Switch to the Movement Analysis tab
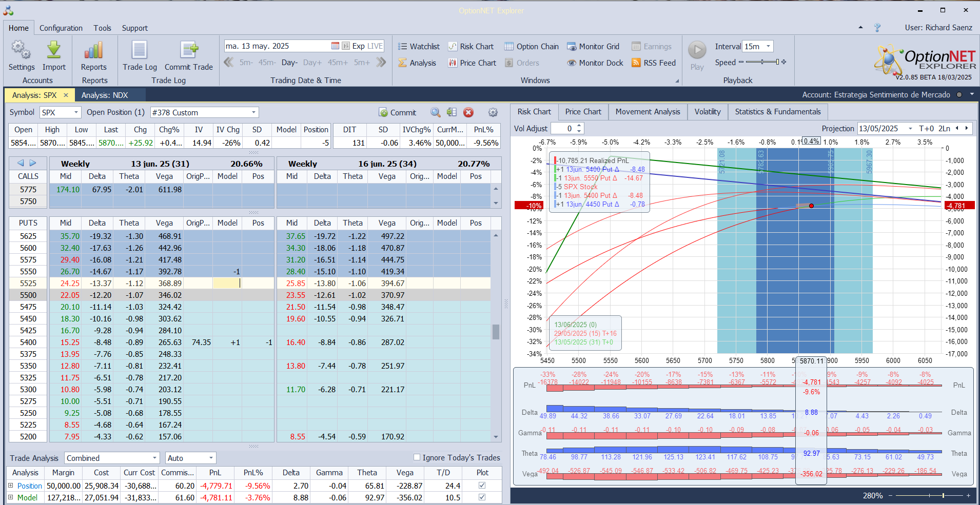Screen dimensions: 980x505 point(648,112)
